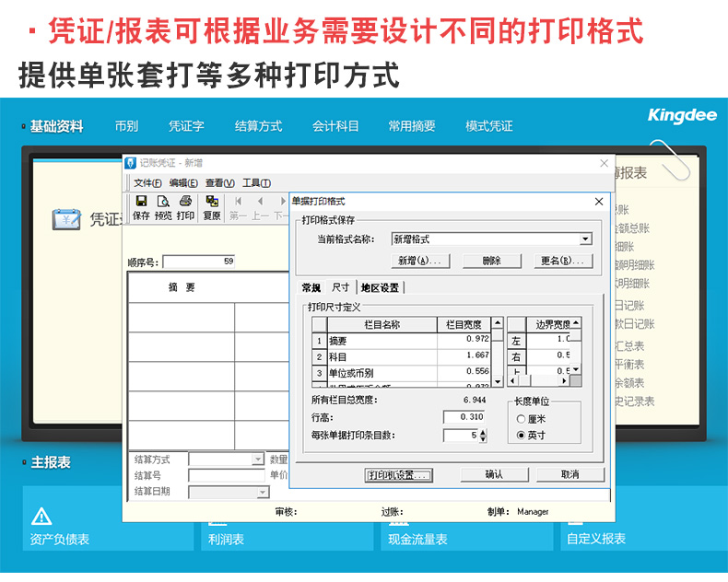Click the 打印 (Print) toolbar icon
The height and width of the screenshot is (582, 728).
pyautogui.click(x=185, y=207)
